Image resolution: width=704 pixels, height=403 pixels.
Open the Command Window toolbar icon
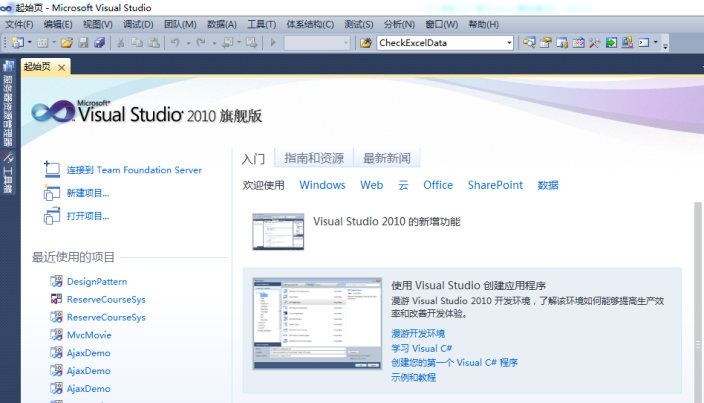tap(644, 43)
